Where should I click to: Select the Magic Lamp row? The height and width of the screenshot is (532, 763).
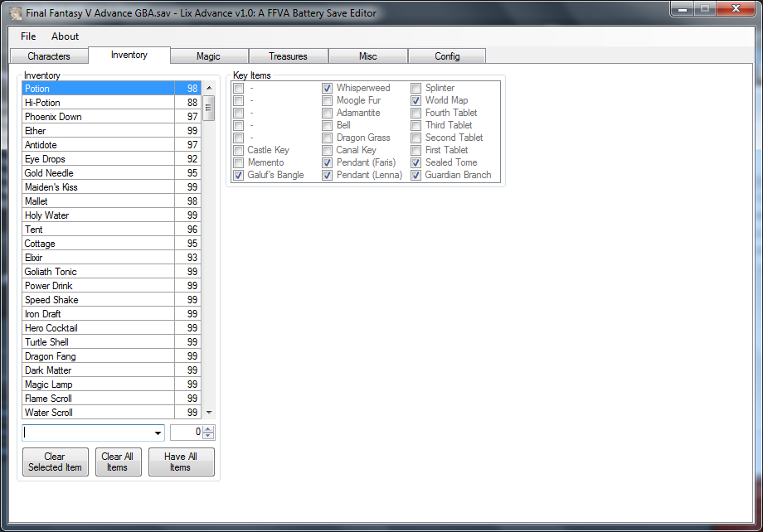point(111,384)
